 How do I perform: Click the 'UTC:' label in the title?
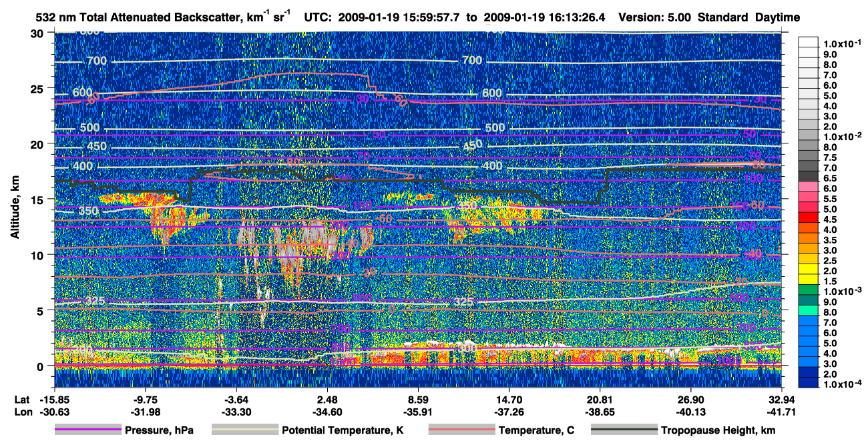coord(318,17)
